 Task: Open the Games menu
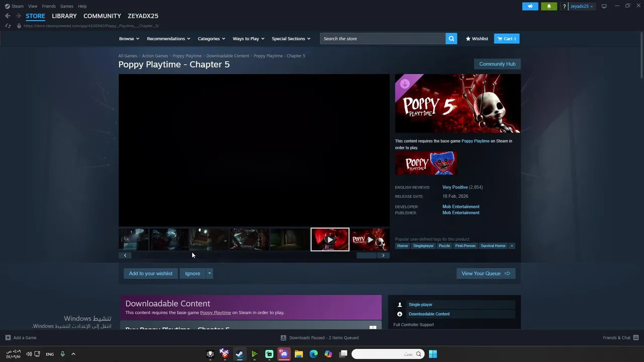tap(66, 6)
